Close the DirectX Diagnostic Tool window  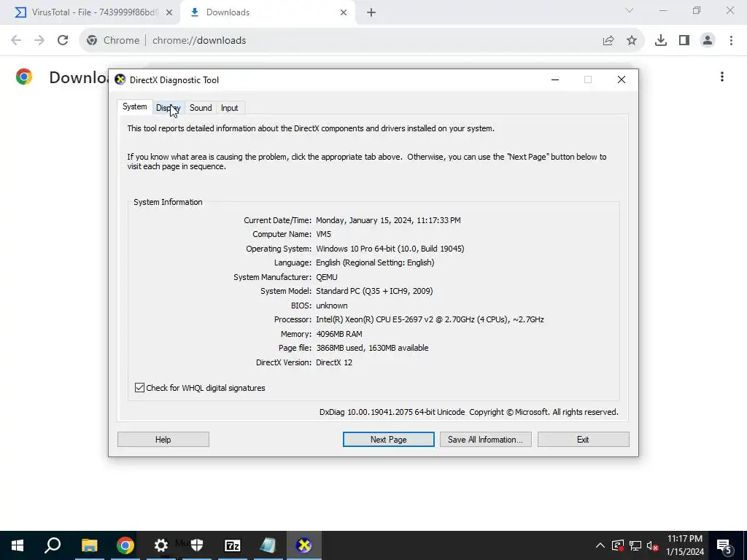[x=622, y=80]
